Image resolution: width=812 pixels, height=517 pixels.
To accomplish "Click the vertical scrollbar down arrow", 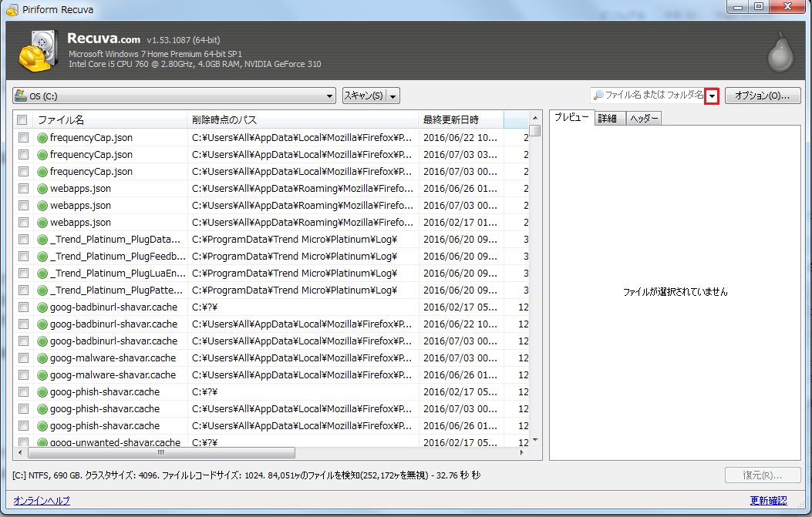I will click(535, 440).
